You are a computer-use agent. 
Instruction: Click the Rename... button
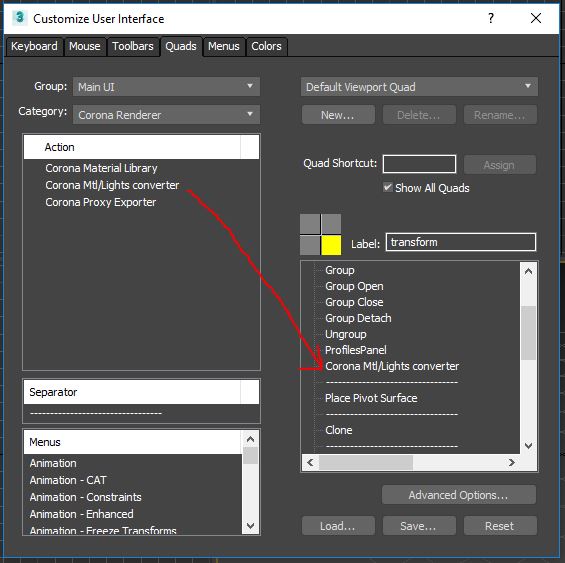500,115
